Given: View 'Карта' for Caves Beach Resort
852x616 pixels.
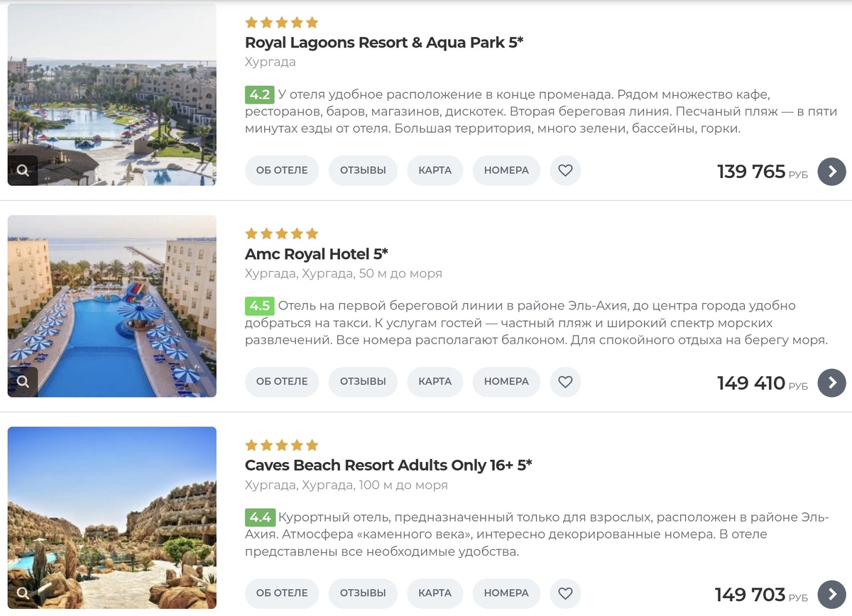Looking at the screenshot, I should click(x=435, y=593).
